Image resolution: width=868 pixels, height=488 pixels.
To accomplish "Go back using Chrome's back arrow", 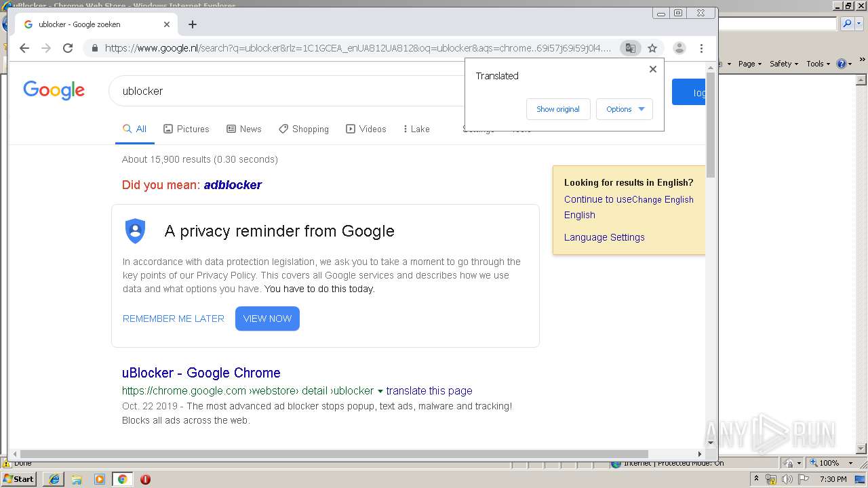I will point(24,48).
